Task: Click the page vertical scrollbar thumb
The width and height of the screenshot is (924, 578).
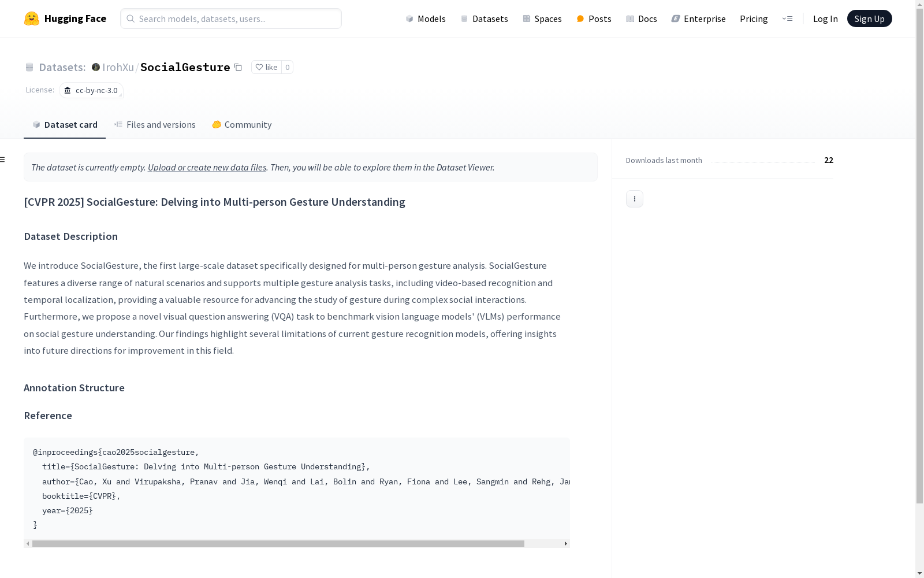Action: coord(919,255)
